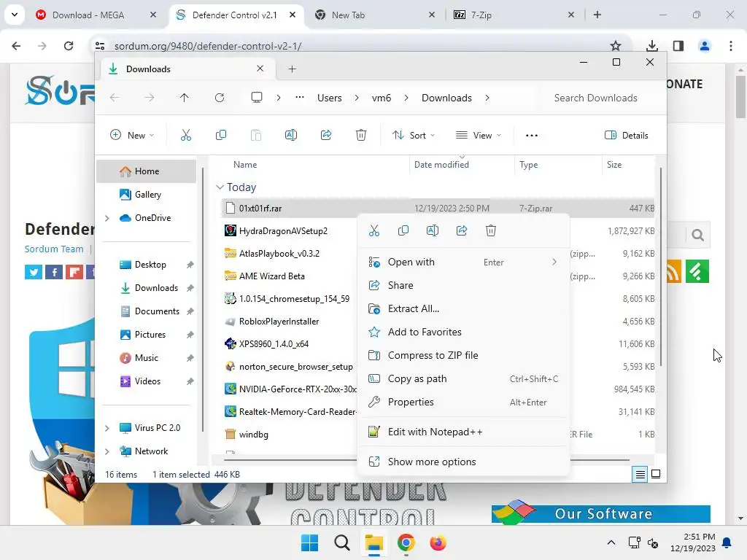Open Chrome downloads icon
The height and width of the screenshot is (560, 747).
(652, 46)
